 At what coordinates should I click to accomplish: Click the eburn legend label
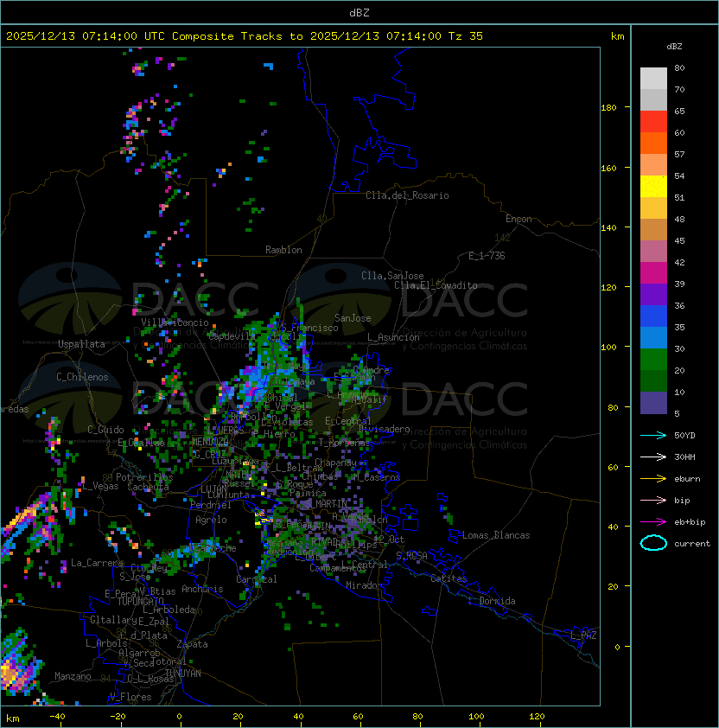pos(687,479)
